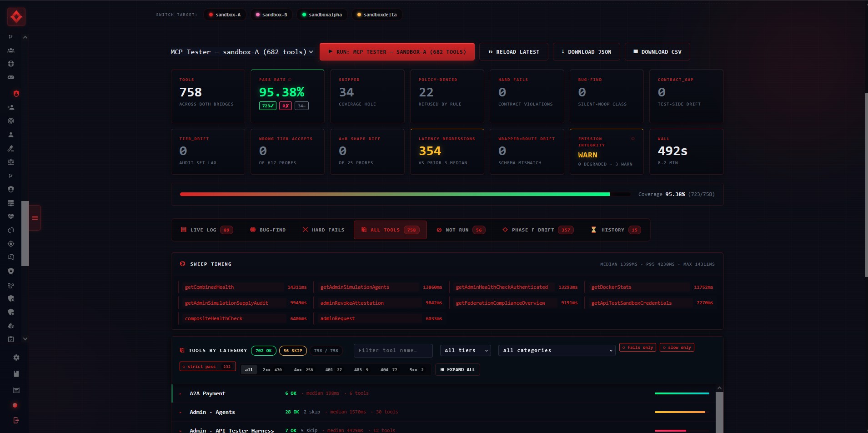The width and height of the screenshot is (868, 433).
Task: Click Run MCP Tester sandbox-A button
Action: [x=397, y=52]
